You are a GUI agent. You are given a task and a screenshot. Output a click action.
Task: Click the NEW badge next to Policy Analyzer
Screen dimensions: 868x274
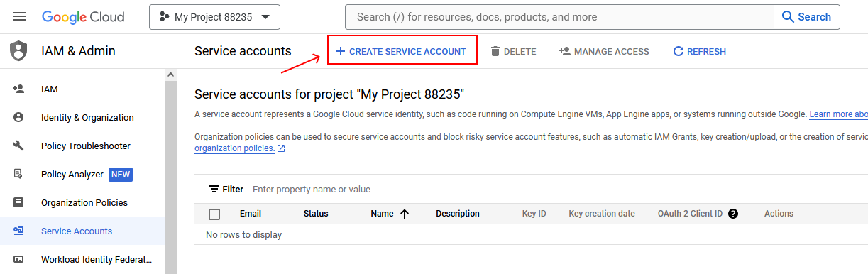coord(121,175)
